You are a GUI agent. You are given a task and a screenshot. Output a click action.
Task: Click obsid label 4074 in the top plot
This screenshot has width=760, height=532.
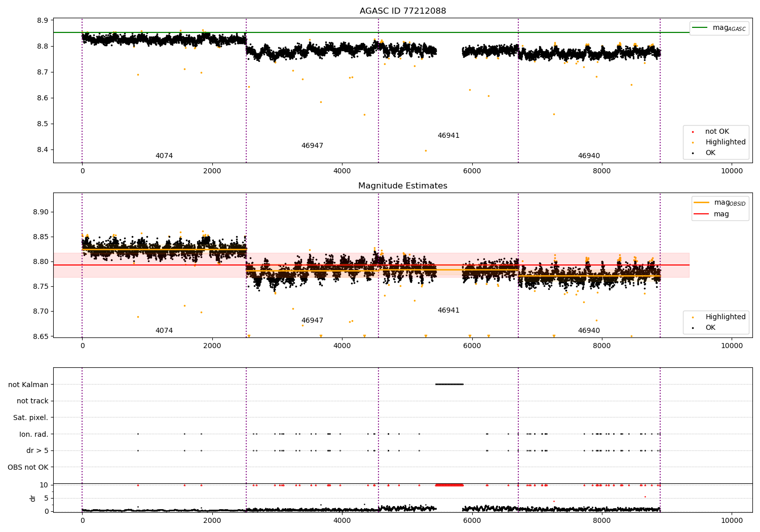pos(164,156)
